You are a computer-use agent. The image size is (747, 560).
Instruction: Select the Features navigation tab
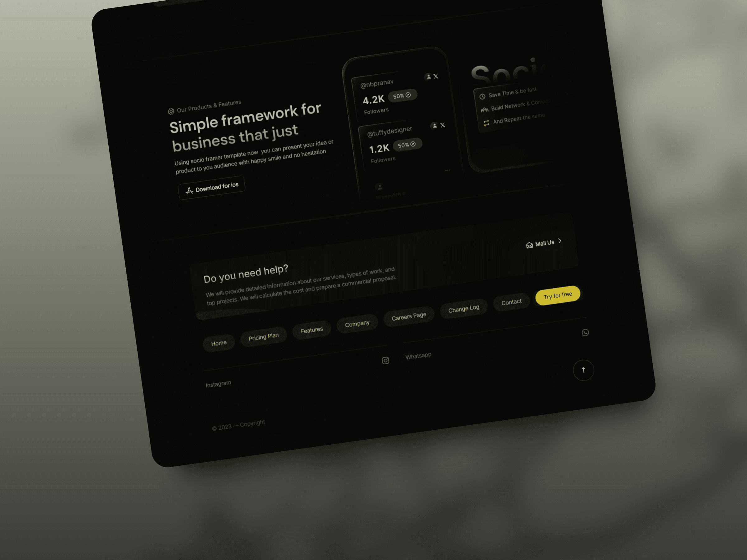pos(311,329)
